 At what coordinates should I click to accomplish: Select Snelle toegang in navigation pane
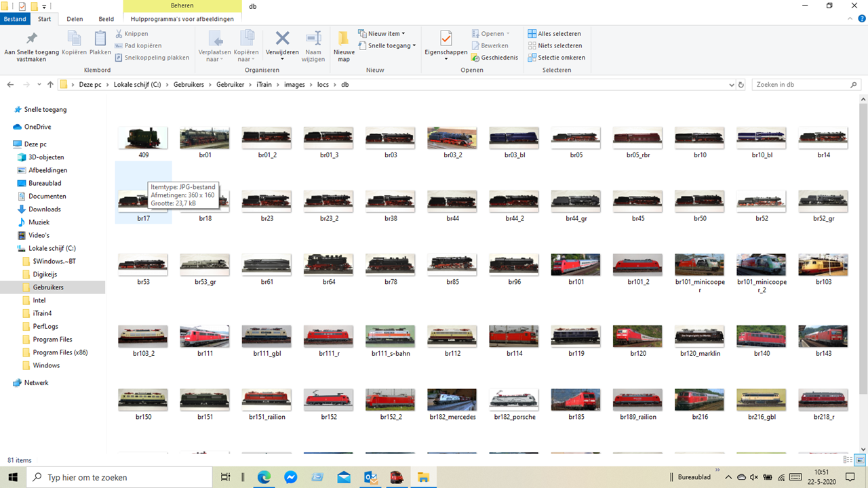(45, 109)
